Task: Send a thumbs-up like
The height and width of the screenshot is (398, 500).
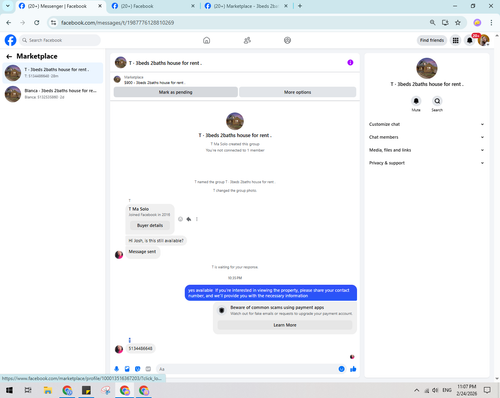Action: pyautogui.click(x=353, y=369)
